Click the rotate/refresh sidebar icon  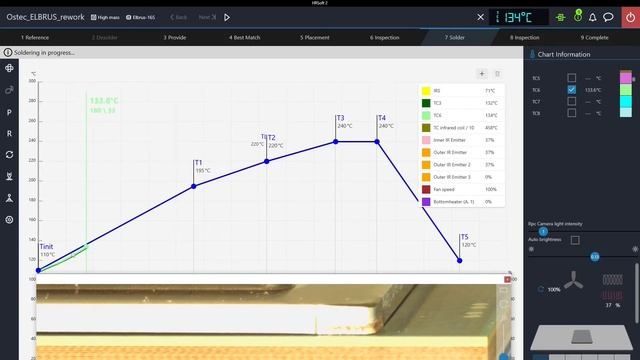click(x=9, y=155)
